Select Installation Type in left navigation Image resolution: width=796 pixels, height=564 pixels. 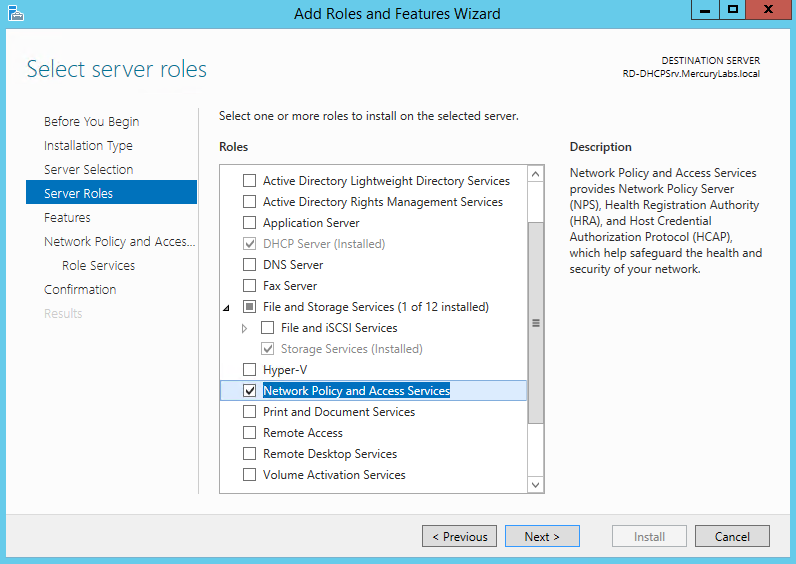point(88,146)
